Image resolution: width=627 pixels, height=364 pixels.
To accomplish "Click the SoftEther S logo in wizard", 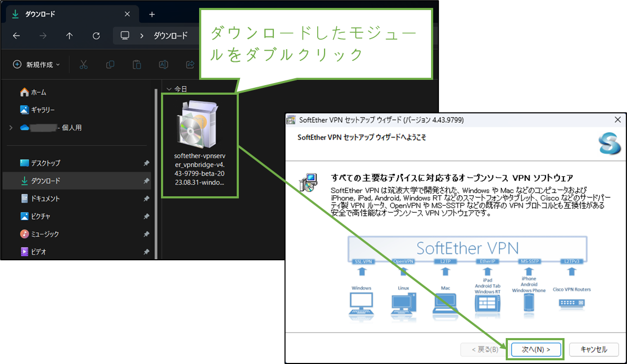I will pyautogui.click(x=610, y=143).
